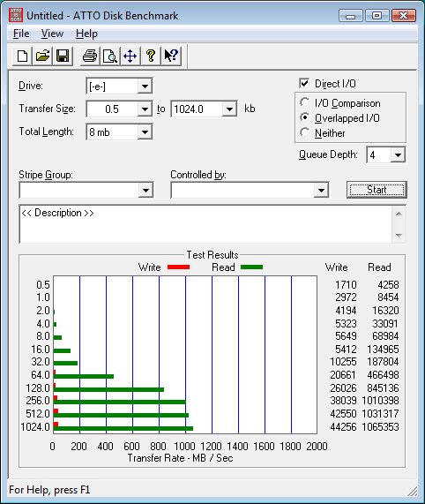
Task: Open Print Preview toolbar icon
Action: pos(110,56)
